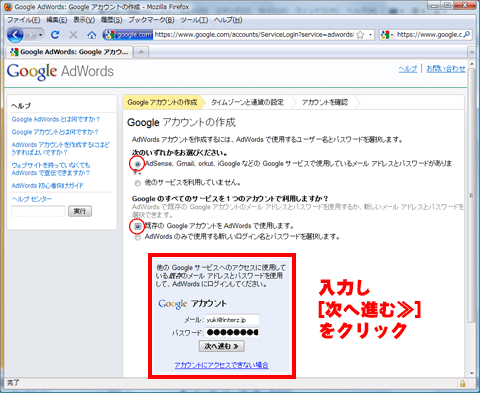The image size is (480, 393).
Task: Click the Google AdWords tab favicon
Action: (x=14, y=52)
